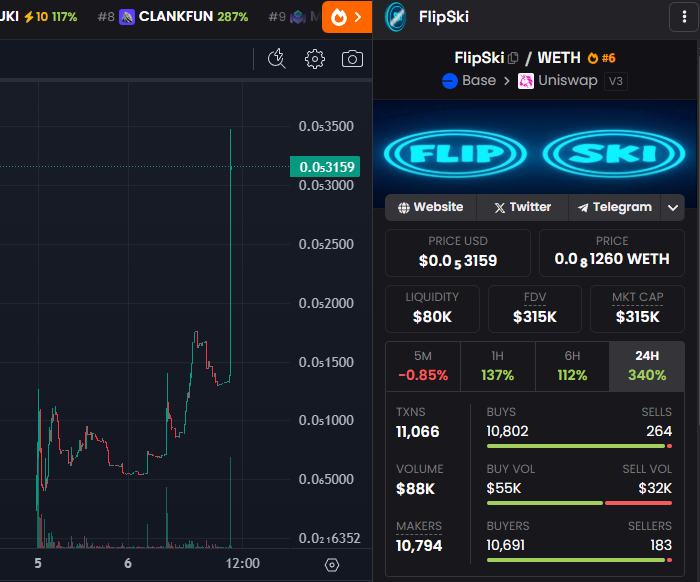Open the chart price-scale settings icon
Viewport: 700px width, 582px height.
click(332, 565)
